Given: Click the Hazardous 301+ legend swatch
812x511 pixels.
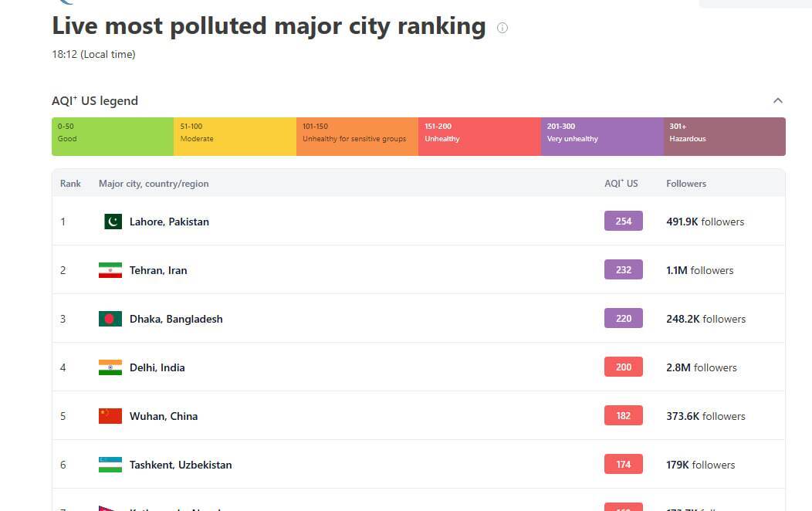Looking at the screenshot, I should [x=724, y=137].
